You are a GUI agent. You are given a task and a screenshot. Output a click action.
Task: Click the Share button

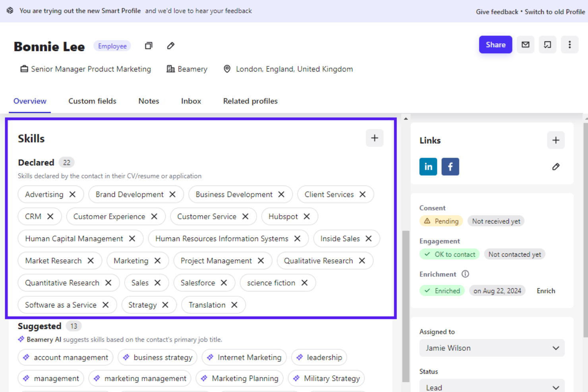coord(495,44)
